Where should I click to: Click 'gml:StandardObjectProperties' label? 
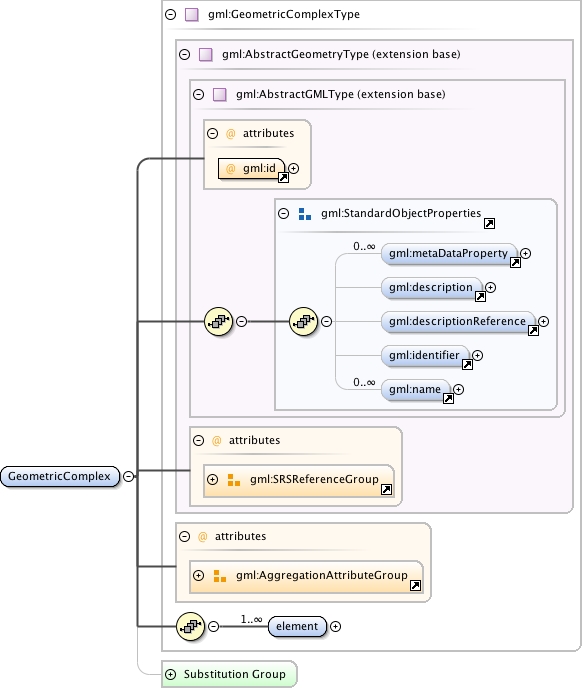[401, 214]
